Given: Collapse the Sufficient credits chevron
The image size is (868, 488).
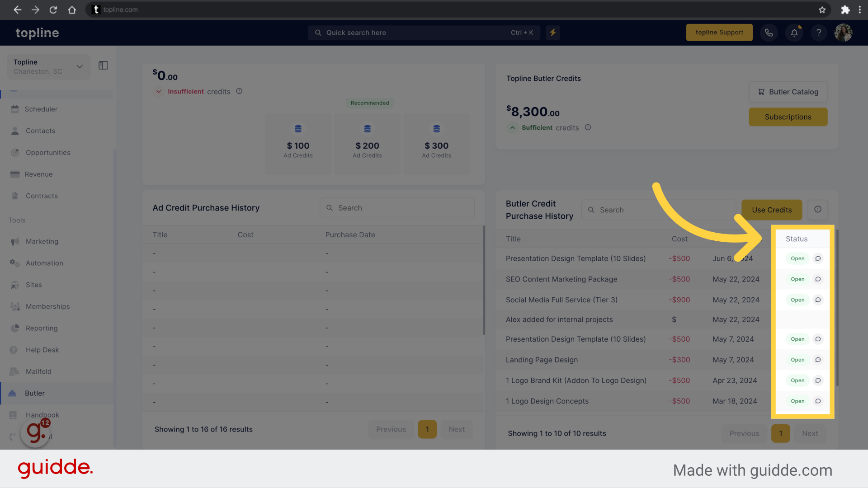Looking at the screenshot, I should click(x=512, y=128).
